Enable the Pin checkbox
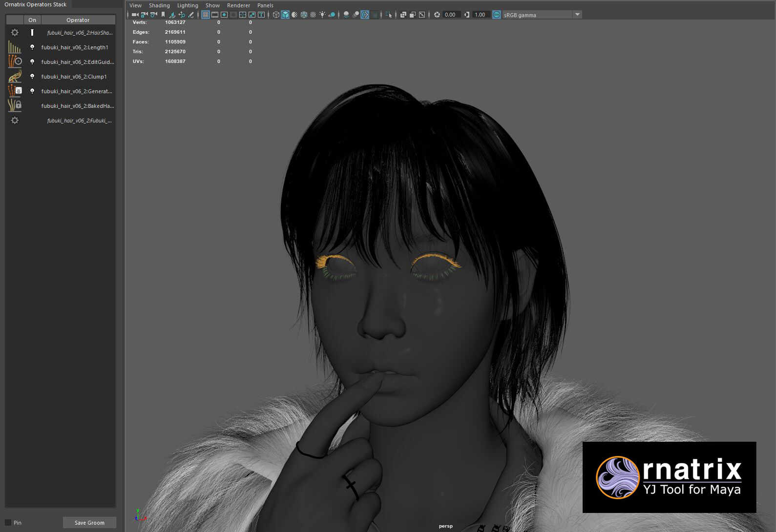The image size is (776, 532). [x=8, y=522]
